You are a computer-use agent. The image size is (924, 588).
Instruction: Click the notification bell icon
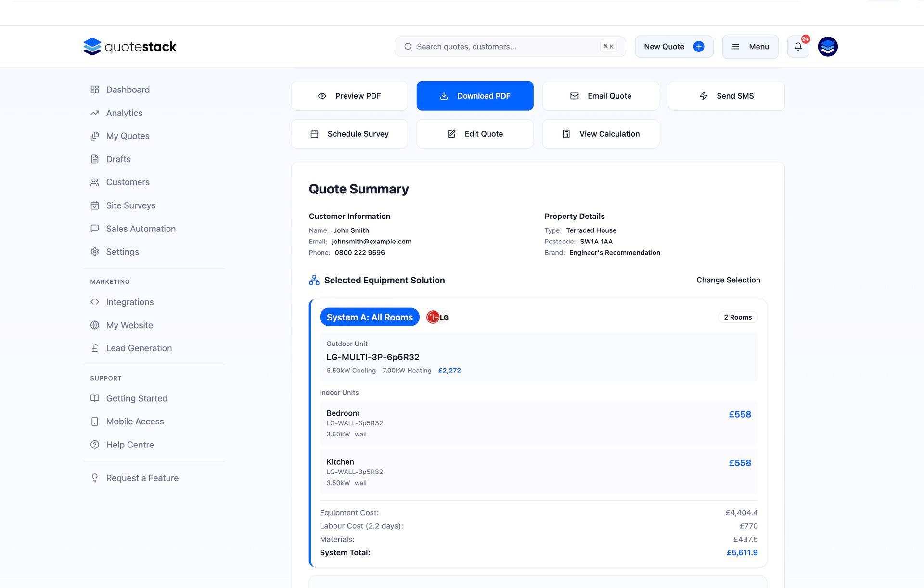[798, 47]
